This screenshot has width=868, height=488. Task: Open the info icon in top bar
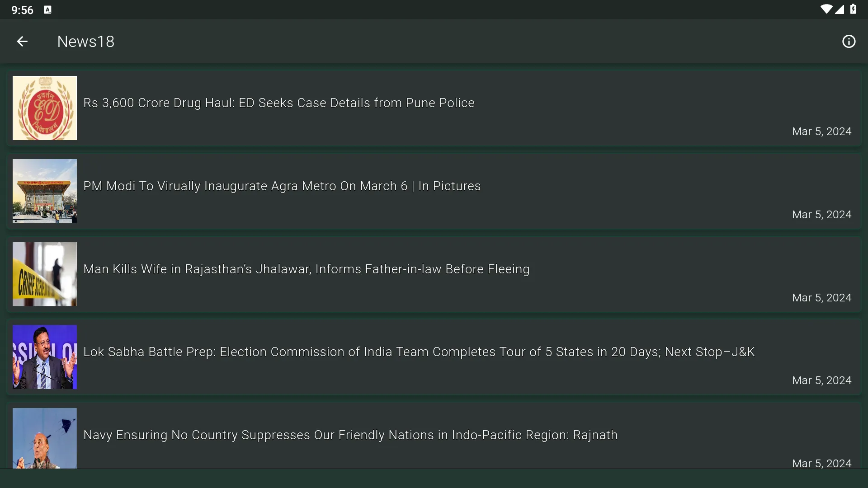[x=849, y=42]
